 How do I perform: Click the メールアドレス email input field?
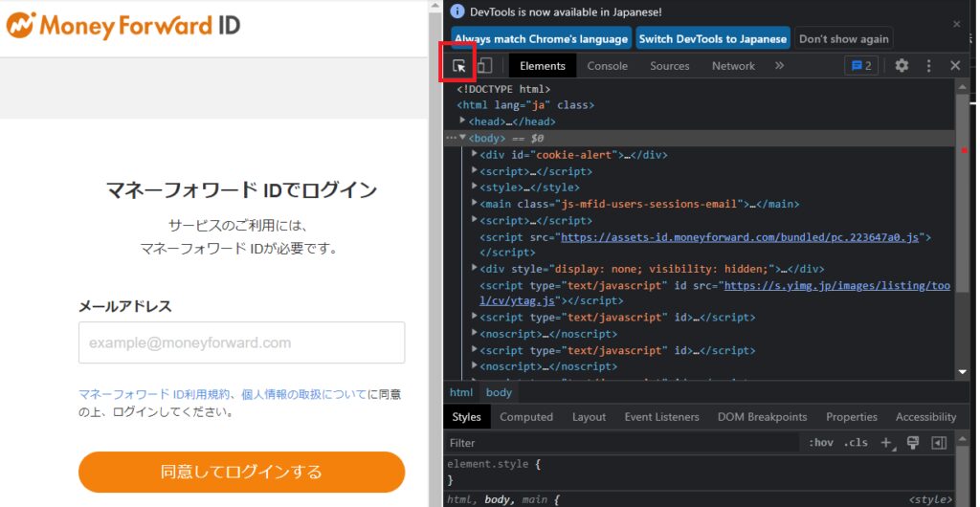pyautogui.click(x=241, y=342)
